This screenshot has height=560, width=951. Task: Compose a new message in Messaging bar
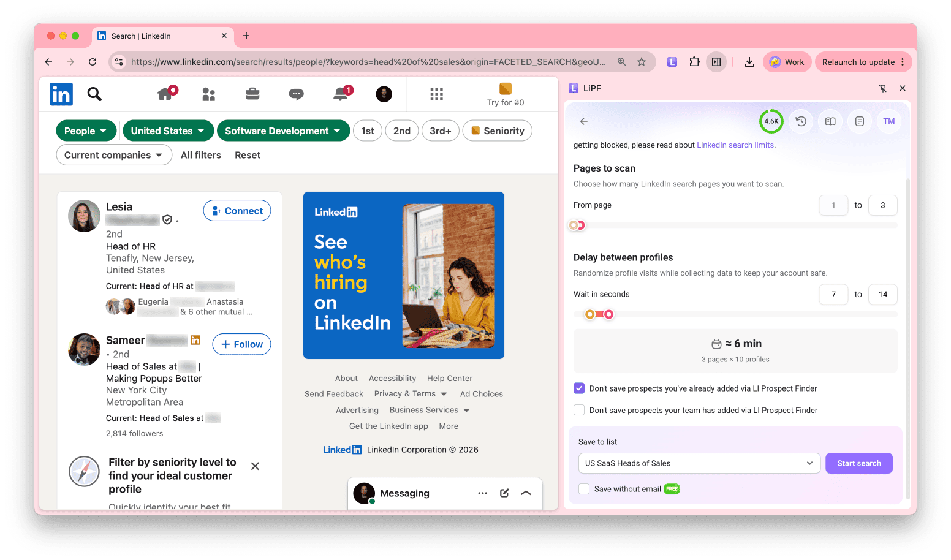tap(504, 493)
